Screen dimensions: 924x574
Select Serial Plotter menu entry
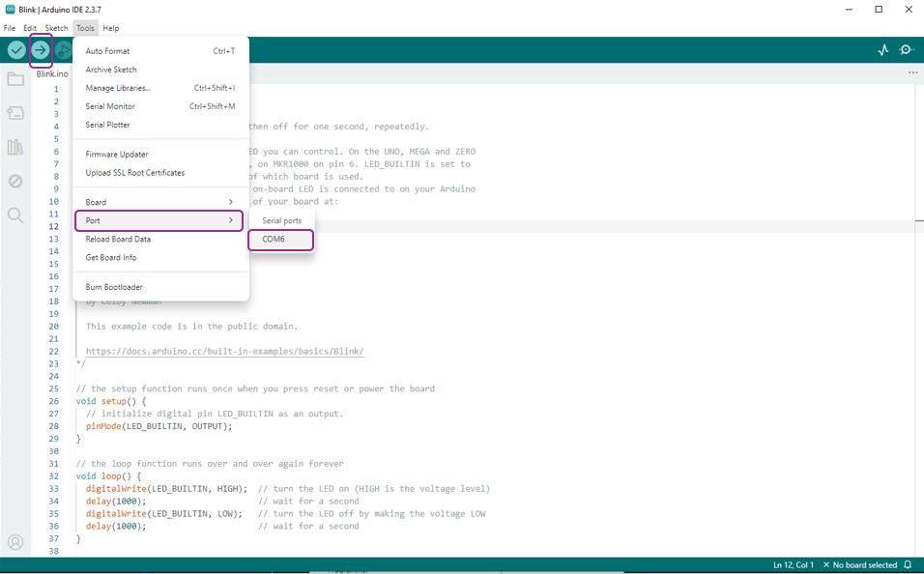point(160,125)
